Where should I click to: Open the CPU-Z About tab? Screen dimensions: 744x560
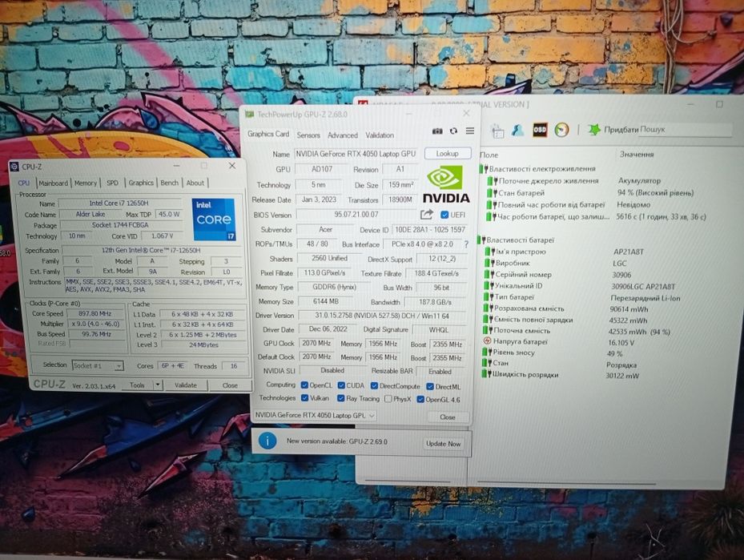195,183
